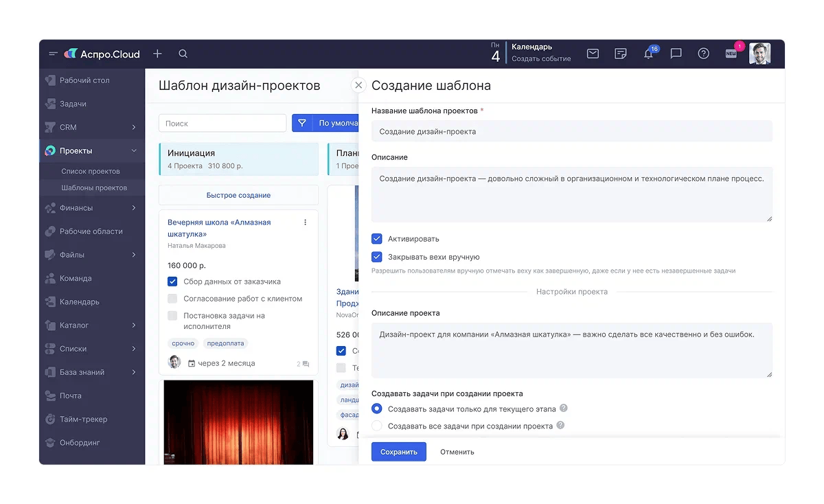This screenshot has width=824, height=504.
Task: Uncheck the Активировать checkbox
Action: click(377, 239)
